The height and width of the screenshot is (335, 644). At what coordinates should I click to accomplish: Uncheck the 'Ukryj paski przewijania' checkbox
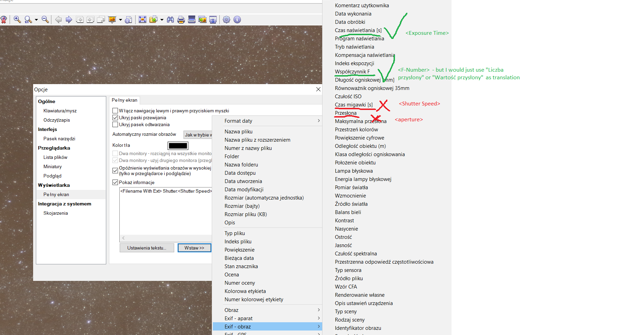115,118
